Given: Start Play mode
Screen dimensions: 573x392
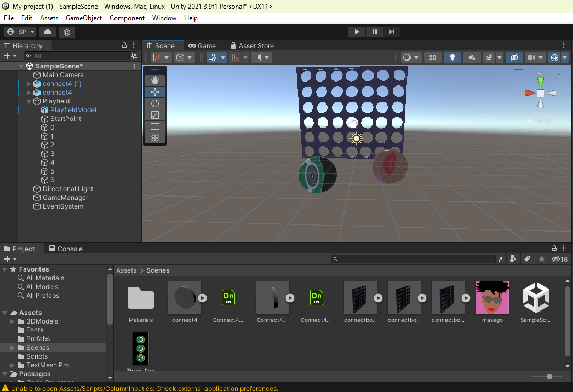Looking at the screenshot, I should 357,32.
